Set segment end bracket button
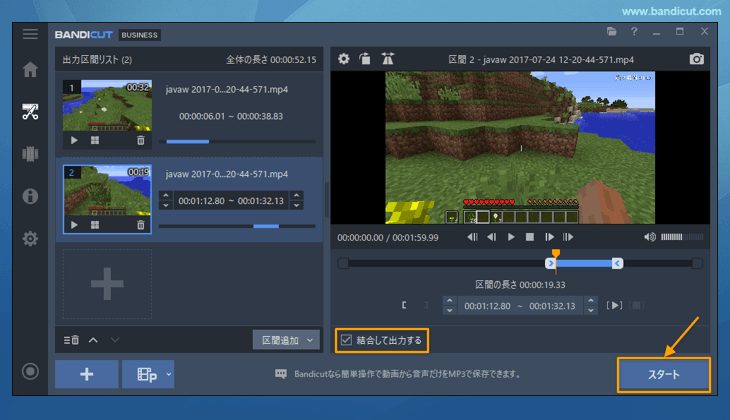This screenshot has width=730, height=420. tap(426, 305)
